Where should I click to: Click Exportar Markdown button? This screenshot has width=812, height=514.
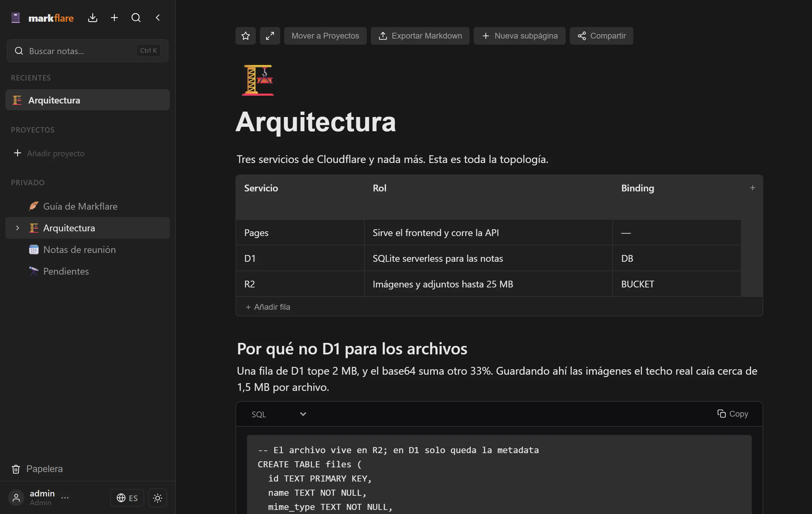(420, 36)
